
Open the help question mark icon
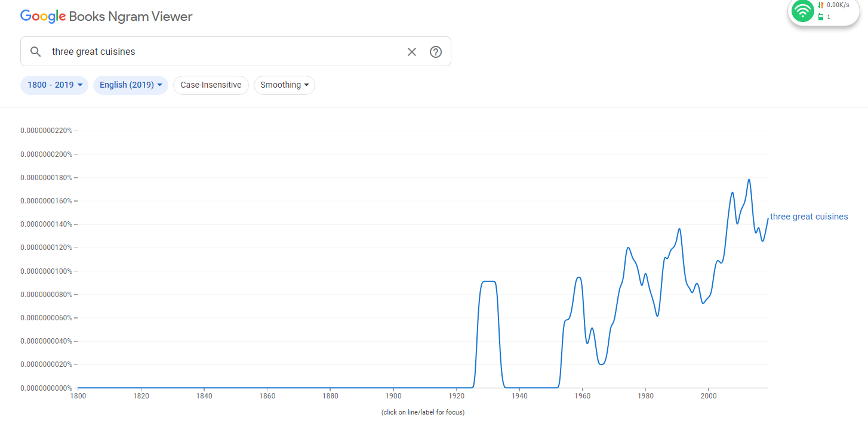(436, 52)
